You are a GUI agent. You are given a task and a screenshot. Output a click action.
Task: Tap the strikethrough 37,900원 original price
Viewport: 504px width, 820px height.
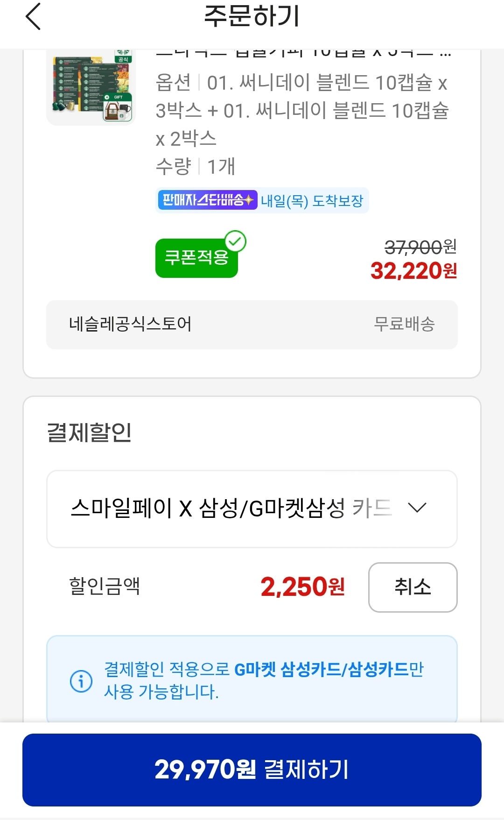pyautogui.click(x=420, y=247)
